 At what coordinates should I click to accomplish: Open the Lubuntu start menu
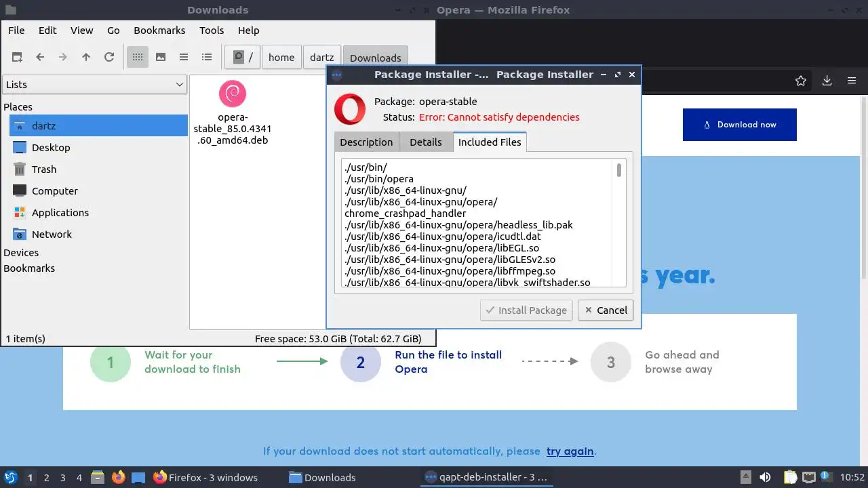tap(11, 477)
